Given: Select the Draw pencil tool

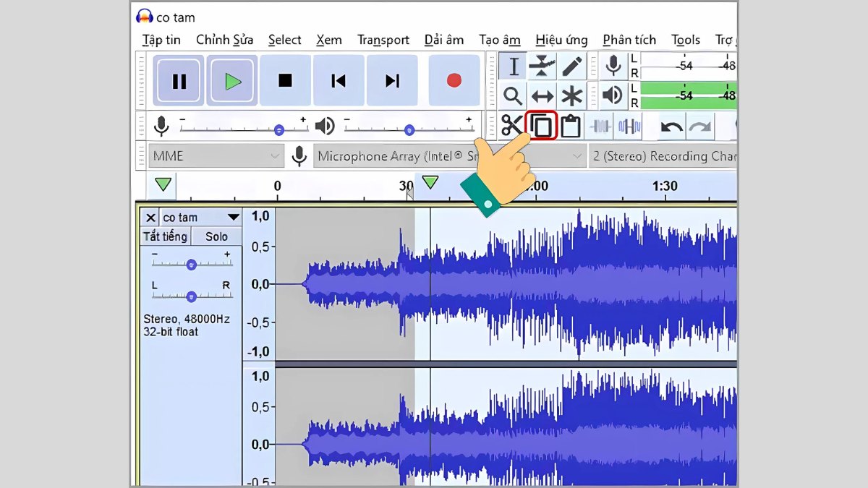Looking at the screenshot, I should pos(571,67).
